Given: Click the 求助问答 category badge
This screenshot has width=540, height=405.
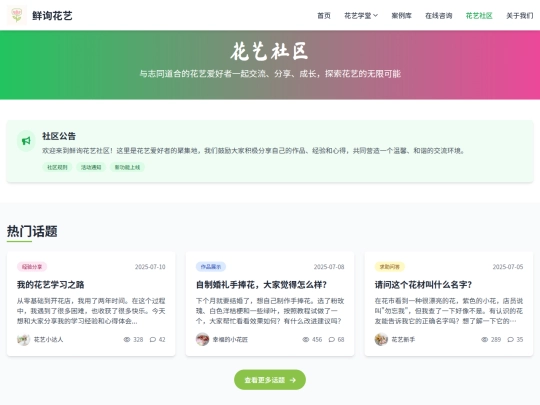Looking at the screenshot, I should pyautogui.click(x=390, y=267).
